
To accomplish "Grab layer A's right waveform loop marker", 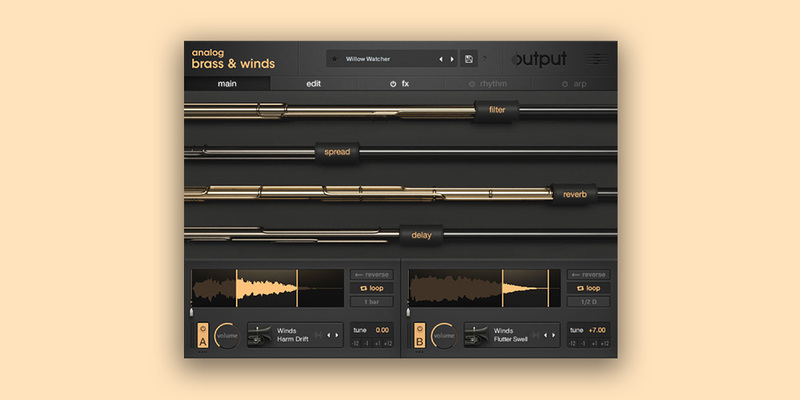I will [x=297, y=288].
